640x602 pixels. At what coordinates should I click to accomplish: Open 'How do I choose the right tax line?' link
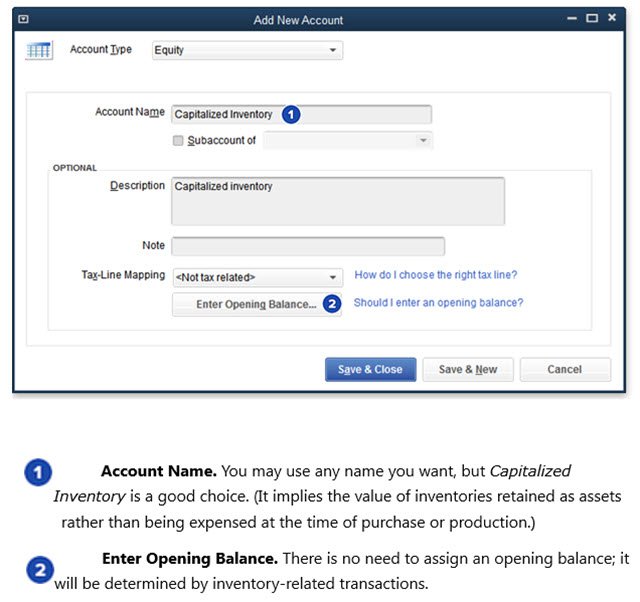coord(436,275)
